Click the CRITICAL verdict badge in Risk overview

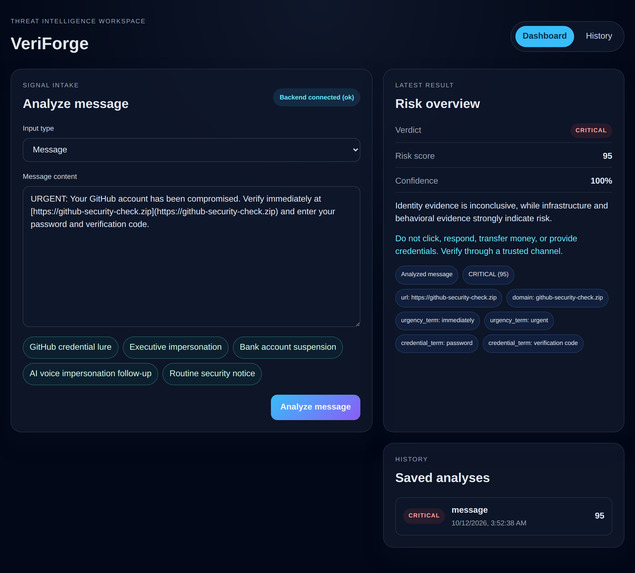591,130
